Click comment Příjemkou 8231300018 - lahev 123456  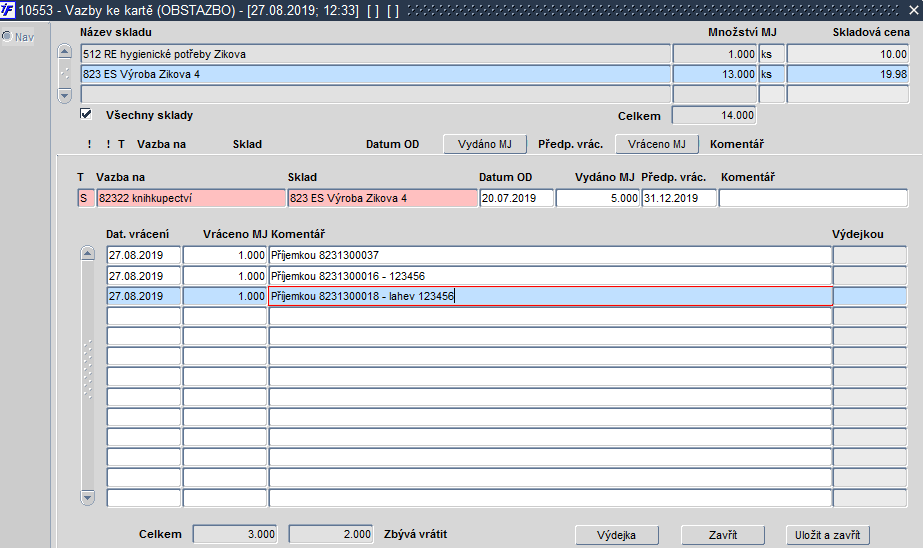pos(550,296)
